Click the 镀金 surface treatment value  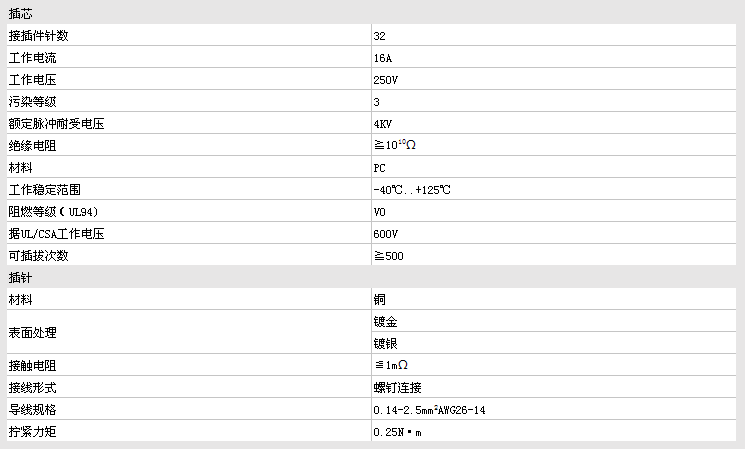coord(385,321)
